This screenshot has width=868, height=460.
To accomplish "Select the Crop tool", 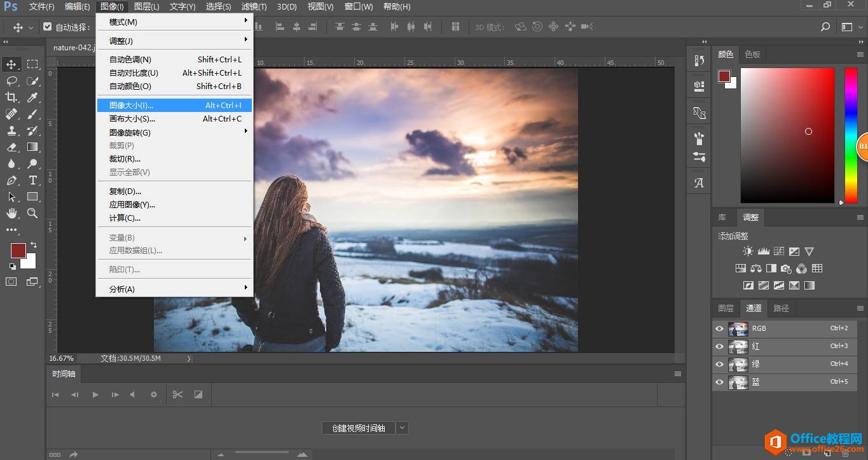I will [11, 97].
